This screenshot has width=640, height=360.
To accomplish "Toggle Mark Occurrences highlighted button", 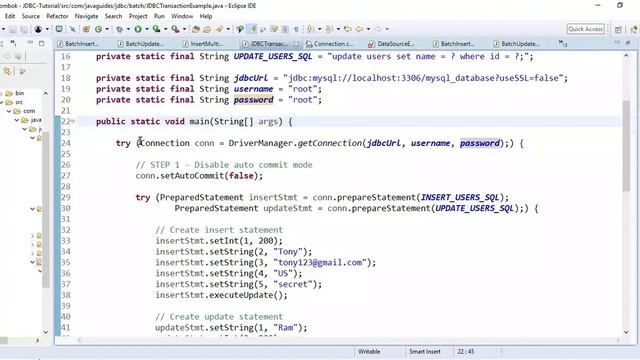I will (252, 29).
